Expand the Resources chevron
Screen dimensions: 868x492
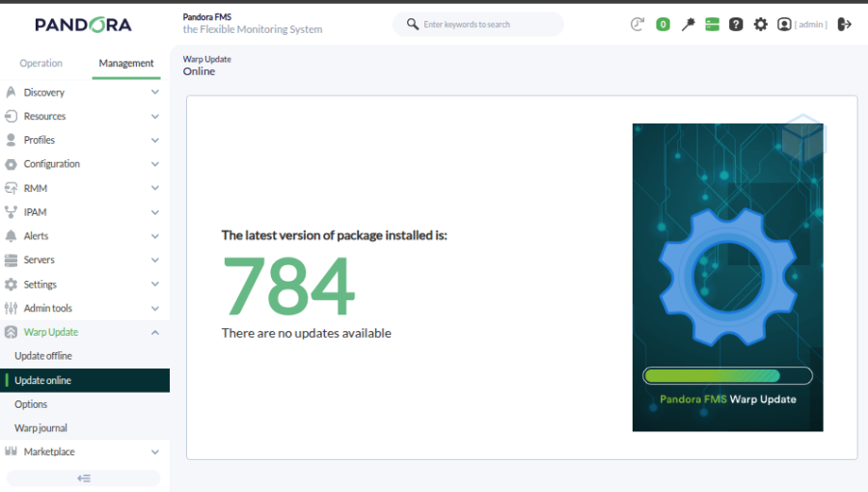point(155,116)
